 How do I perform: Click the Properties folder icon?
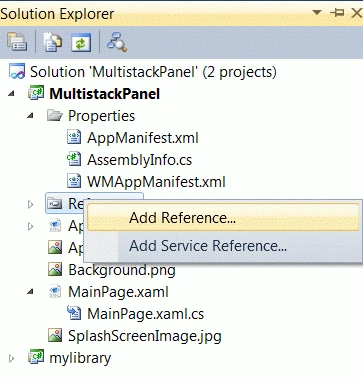[x=55, y=115]
